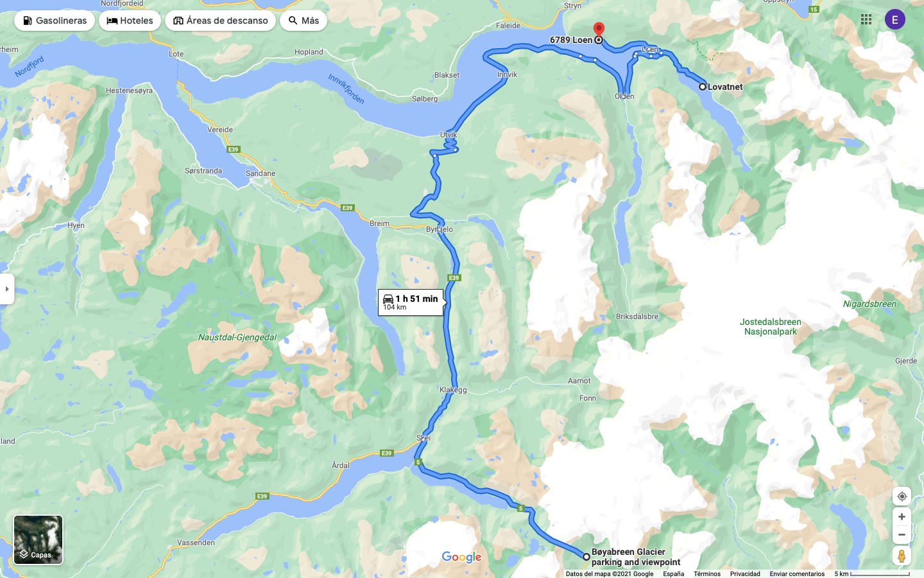This screenshot has height=578, width=924.
Task: Search nearby Gasolineras
Action: coord(55,21)
